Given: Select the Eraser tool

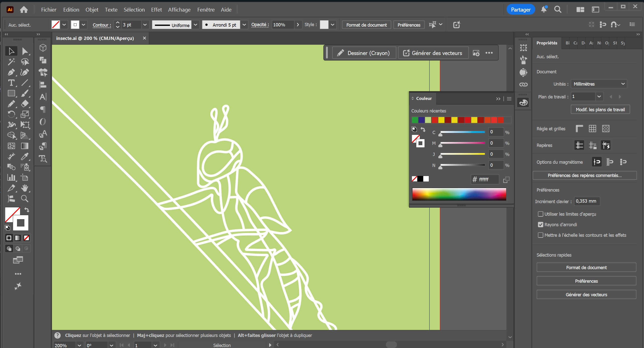Looking at the screenshot, I should tap(25, 103).
